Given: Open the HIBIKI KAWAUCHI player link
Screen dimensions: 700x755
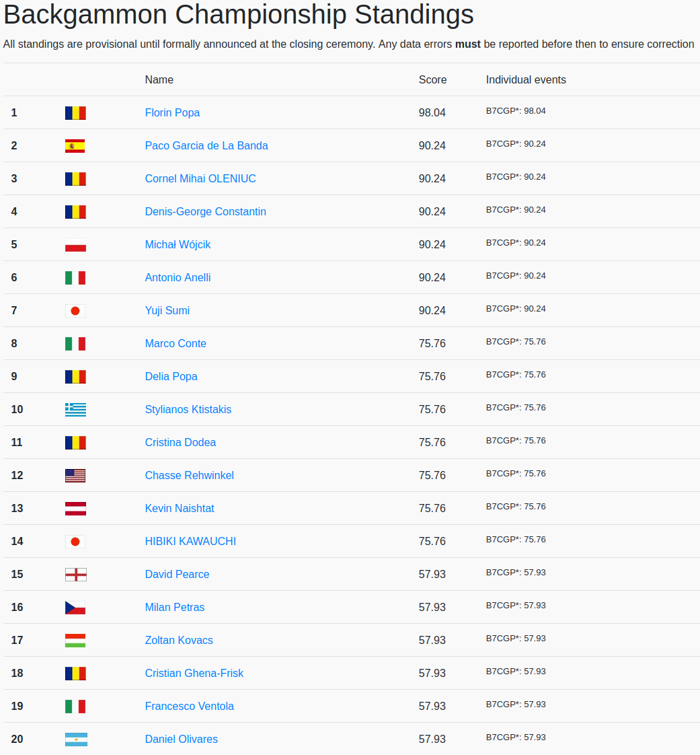Looking at the screenshot, I should pyautogui.click(x=190, y=542).
